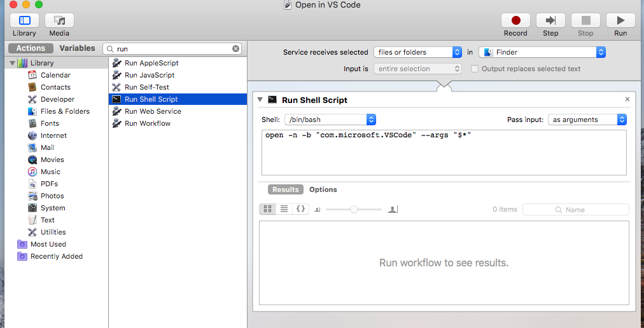Screen dimensions: 644x328
Task: Start recording with the Record button
Action: click(x=515, y=20)
